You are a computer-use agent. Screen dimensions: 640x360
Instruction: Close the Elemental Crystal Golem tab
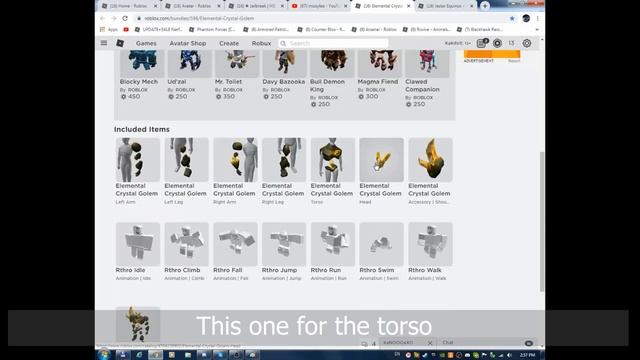tap(409, 6)
